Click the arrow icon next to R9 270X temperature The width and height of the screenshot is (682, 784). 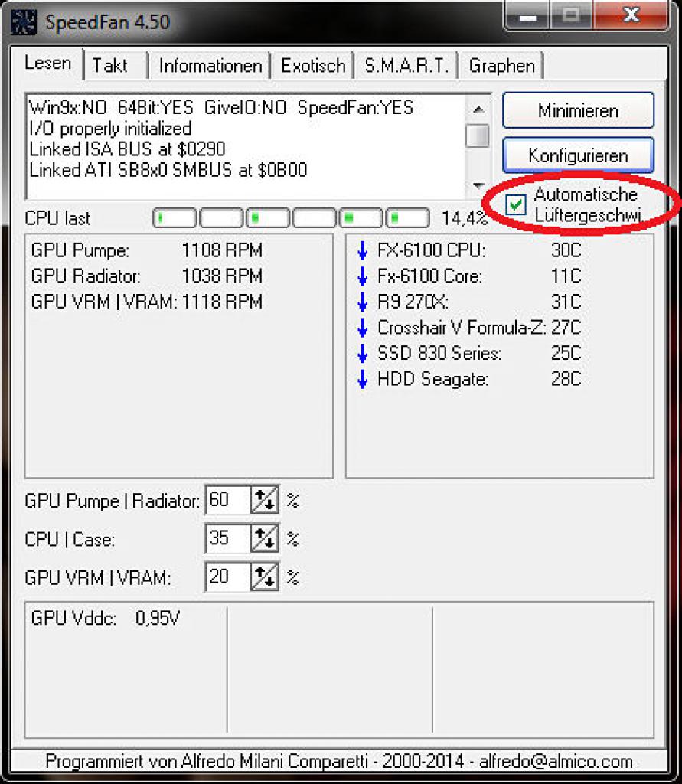pyautogui.click(x=363, y=302)
